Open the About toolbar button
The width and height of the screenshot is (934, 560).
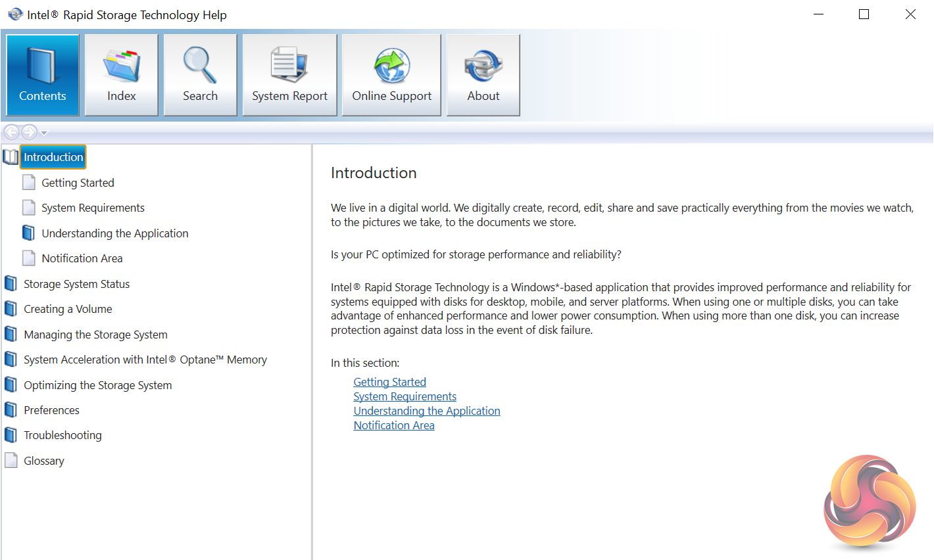pos(483,75)
